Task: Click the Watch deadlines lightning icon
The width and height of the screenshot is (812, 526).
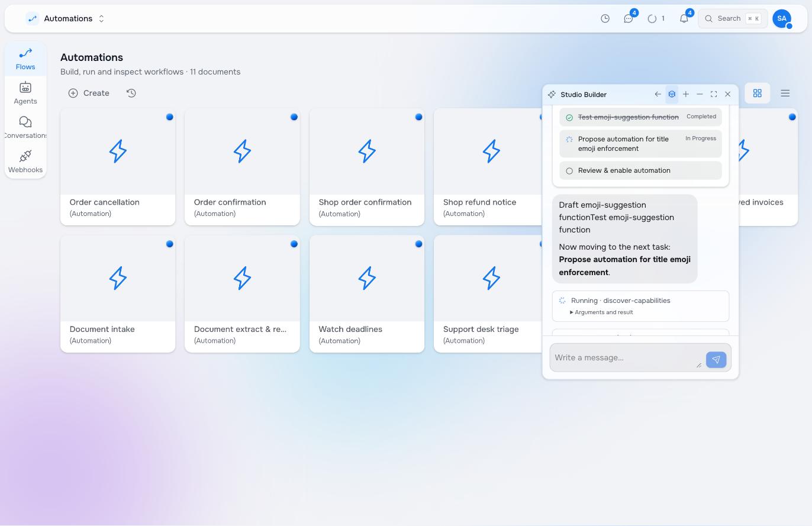Action: [x=367, y=278]
